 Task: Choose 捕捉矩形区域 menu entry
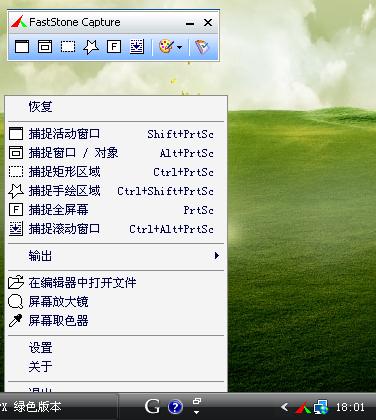116,172
